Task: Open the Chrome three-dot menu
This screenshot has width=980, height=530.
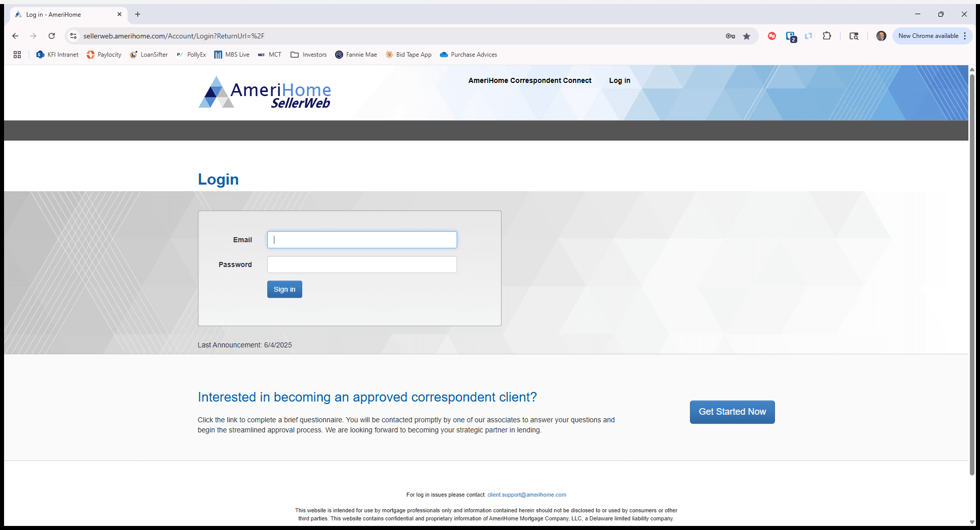Action: (x=965, y=36)
